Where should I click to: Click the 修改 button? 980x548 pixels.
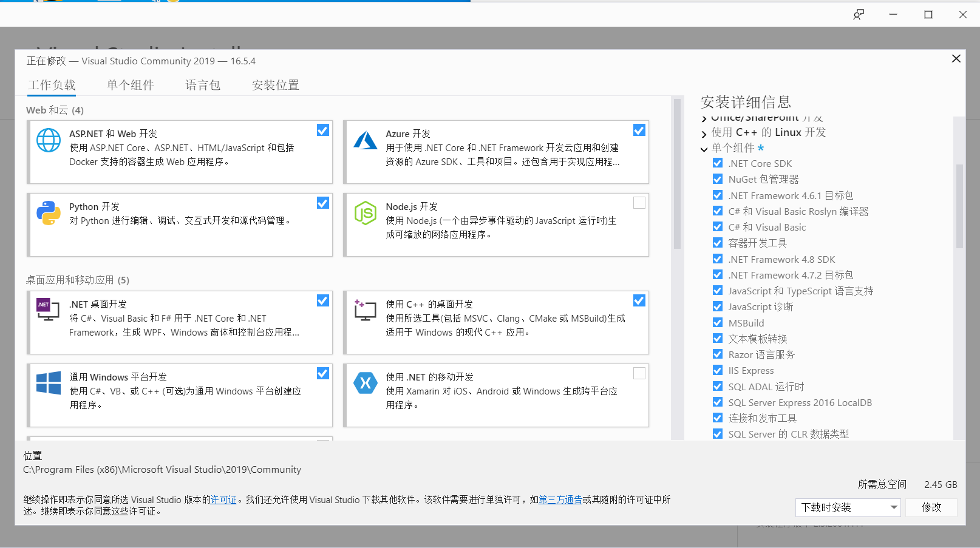(931, 507)
